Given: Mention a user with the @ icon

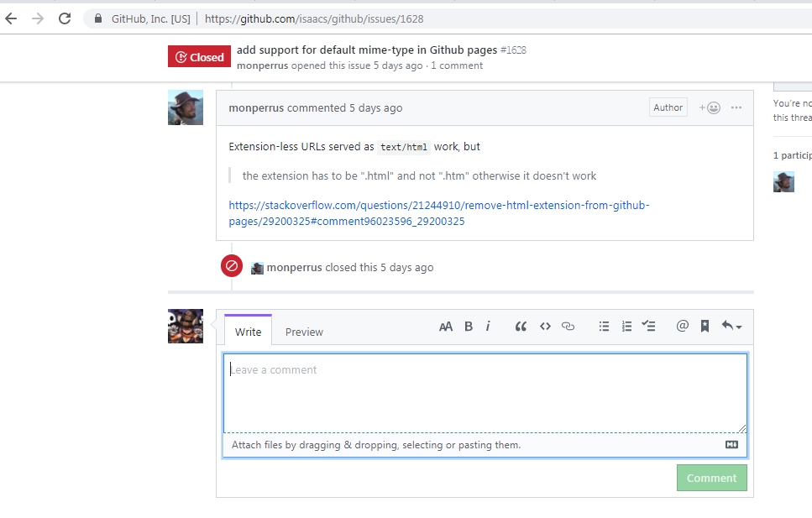Looking at the screenshot, I should [683, 326].
